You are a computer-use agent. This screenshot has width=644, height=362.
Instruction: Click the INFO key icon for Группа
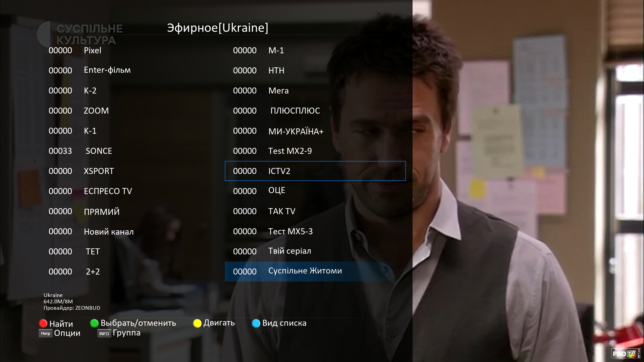104,334
